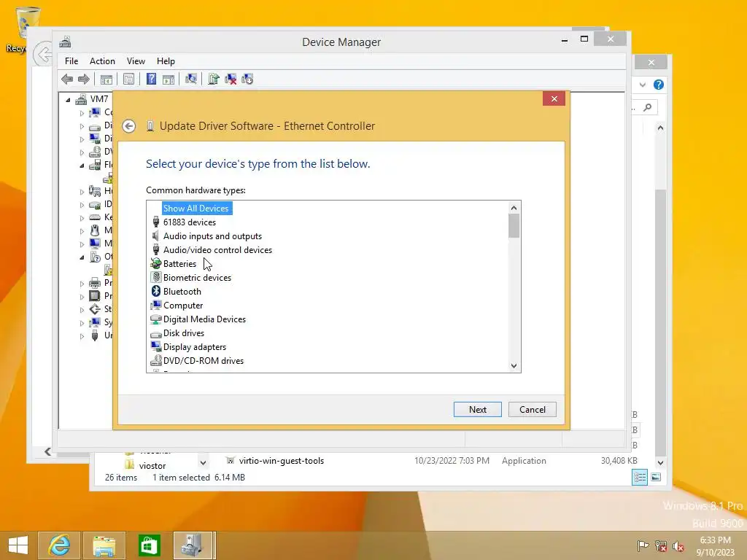The image size is (747, 560).
Task: Expand the USB controllers (Un) tree node
Action: pos(82,335)
